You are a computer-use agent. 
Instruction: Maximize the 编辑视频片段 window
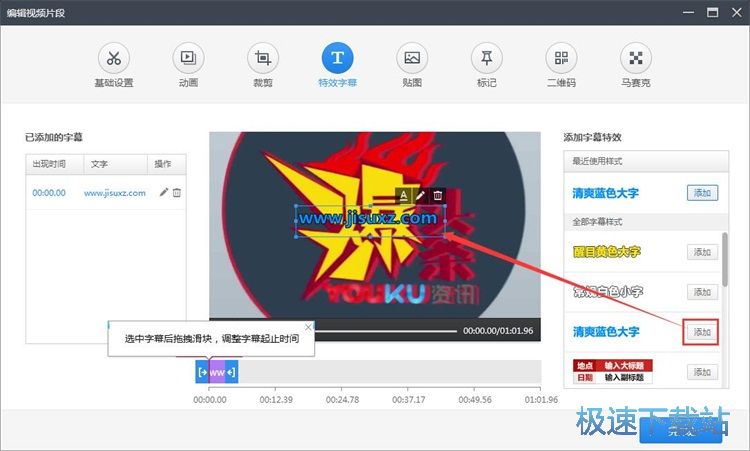coord(713,12)
